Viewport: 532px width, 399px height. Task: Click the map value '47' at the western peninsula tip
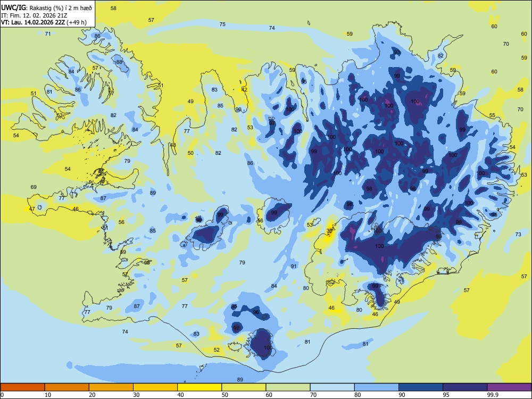tap(31, 209)
